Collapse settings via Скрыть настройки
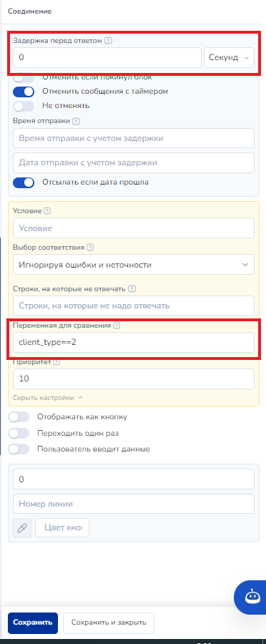 (x=48, y=398)
